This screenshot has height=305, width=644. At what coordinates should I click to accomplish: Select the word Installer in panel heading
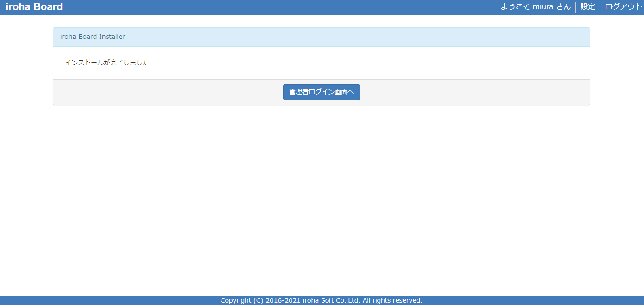coord(112,37)
